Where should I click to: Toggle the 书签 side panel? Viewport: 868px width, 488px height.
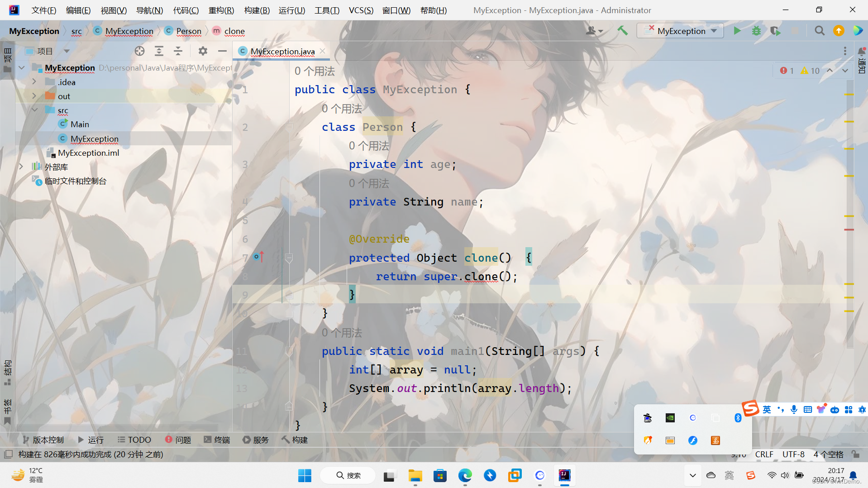[8, 411]
